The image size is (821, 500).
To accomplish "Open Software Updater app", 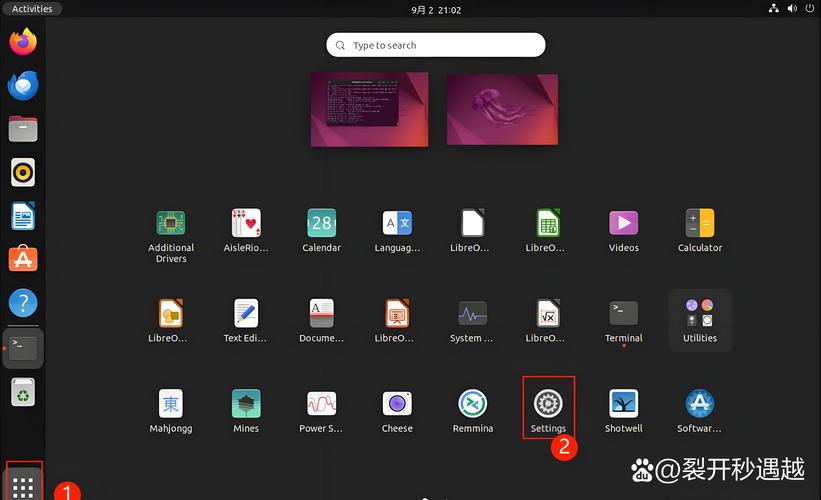I will click(700, 411).
